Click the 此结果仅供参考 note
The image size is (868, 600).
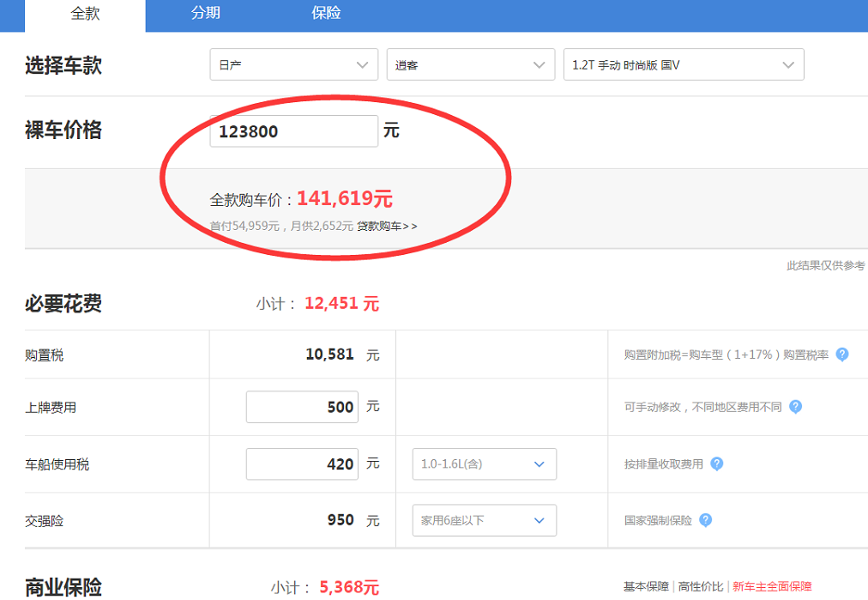tap(825, 266)
